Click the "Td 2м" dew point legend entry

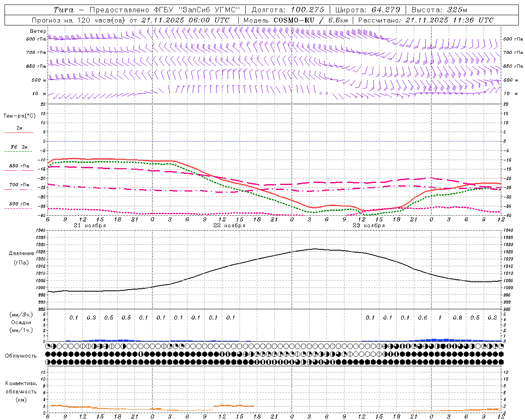pyautogui.click(x=19, y=147)
